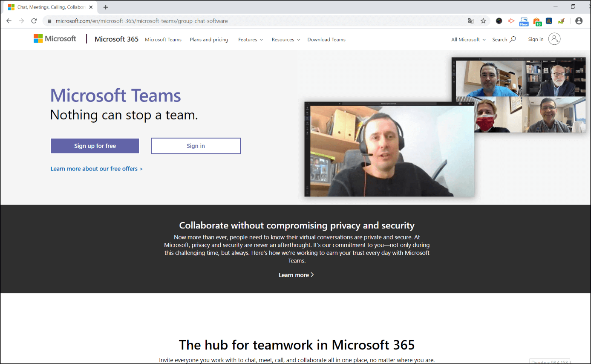Image resolution: width=591 pixels, height=364 pixels.
Task: Click heading Collaborate without compromising privacy and security
Action: coord(297,225)
